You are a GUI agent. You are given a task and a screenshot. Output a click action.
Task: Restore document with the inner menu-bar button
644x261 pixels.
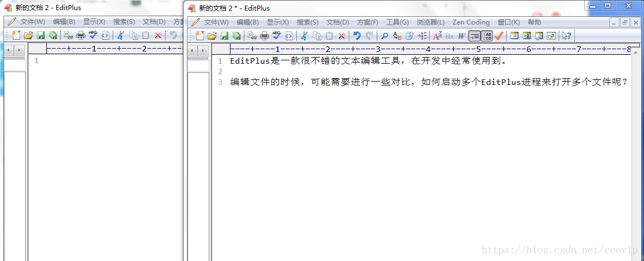(x=624, y=22)
